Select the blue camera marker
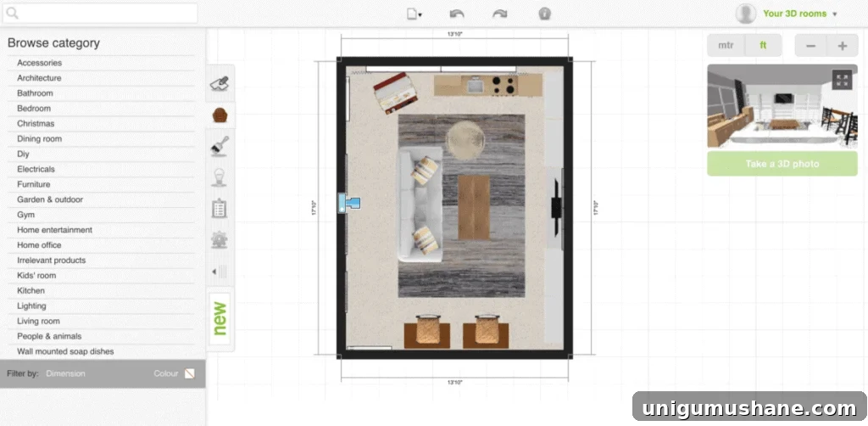This screenshot has height=426, width=868. [349, 203]
